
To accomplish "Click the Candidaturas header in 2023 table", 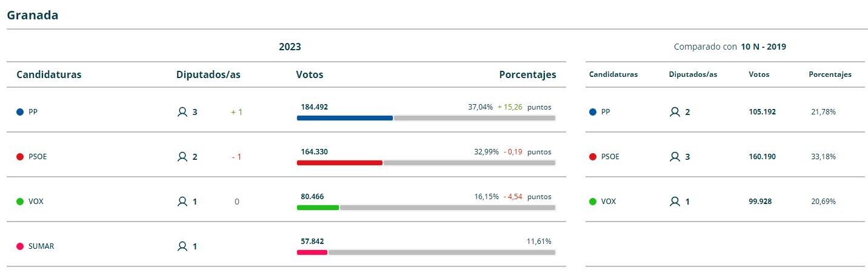I will [49, 74].
